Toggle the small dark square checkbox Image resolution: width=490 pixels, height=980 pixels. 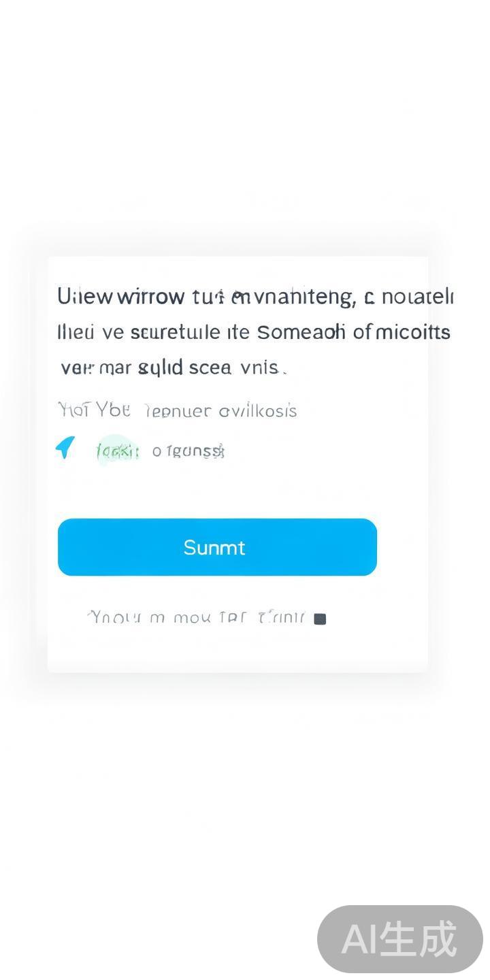(320, 619)
